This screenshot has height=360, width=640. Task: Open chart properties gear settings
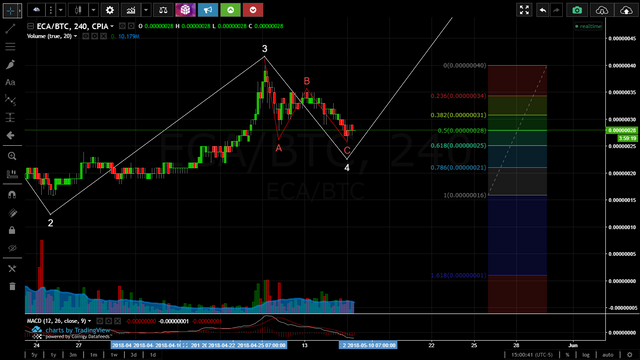pos(109,10)
